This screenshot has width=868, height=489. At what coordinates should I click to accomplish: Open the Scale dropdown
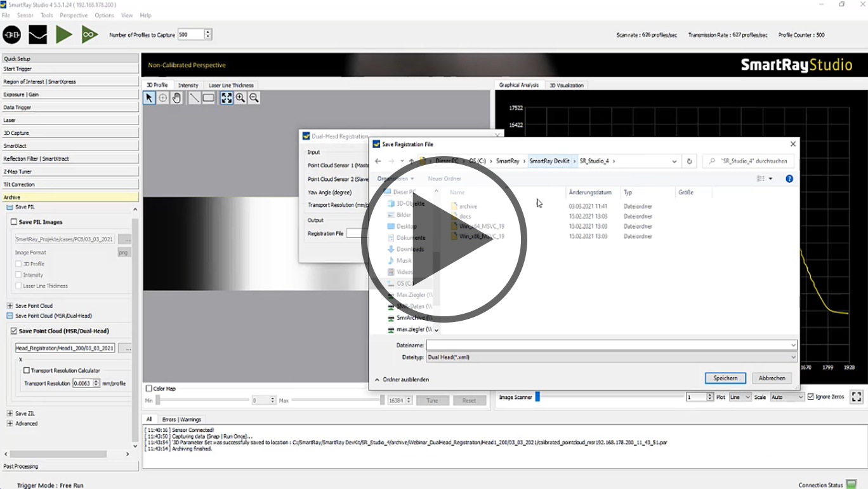point(787,397)
